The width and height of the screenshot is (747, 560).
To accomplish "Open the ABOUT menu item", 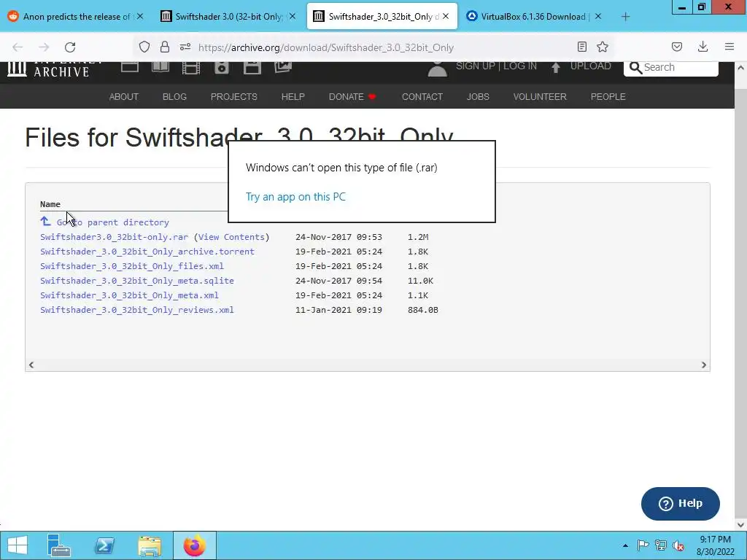I will (x=124, y=97).
